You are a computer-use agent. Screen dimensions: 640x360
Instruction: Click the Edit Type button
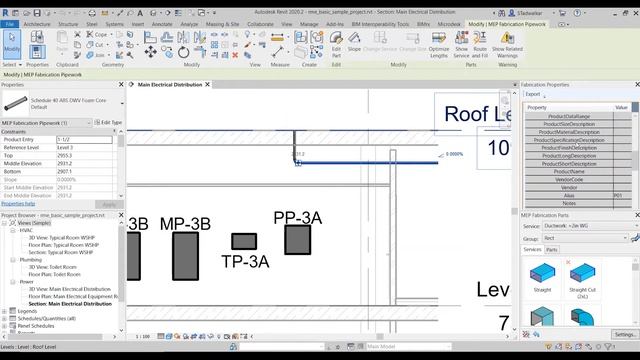(x=108, y=122)
